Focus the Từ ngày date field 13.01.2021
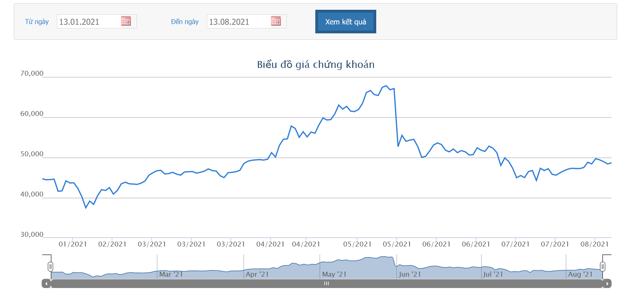Screen dimensions: 644x299 (x=89, y=22)
